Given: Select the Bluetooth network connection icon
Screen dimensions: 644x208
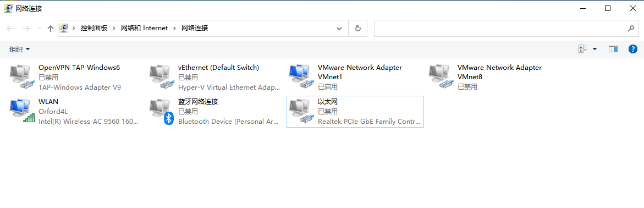Looking at the screenshot, I should 161,111.
